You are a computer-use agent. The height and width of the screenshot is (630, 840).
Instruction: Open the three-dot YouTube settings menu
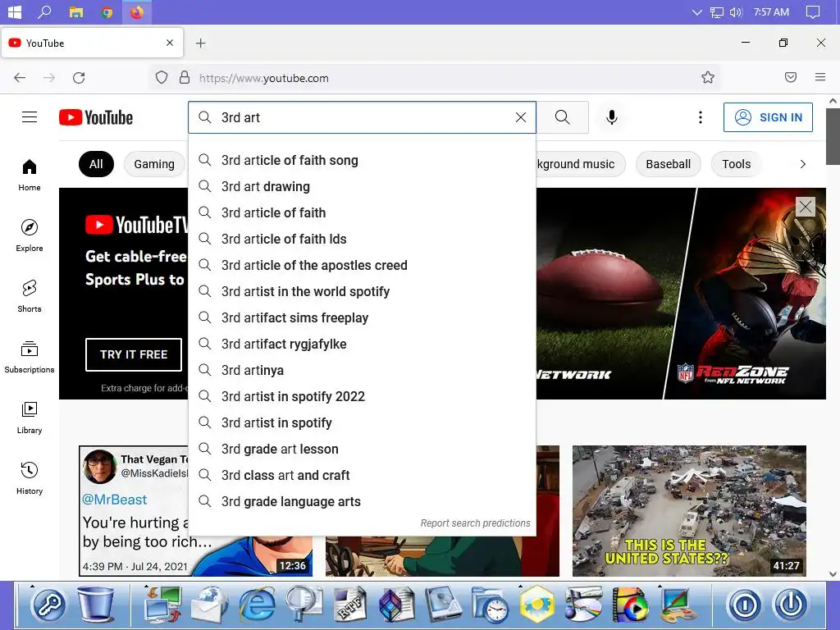[701, 117]
